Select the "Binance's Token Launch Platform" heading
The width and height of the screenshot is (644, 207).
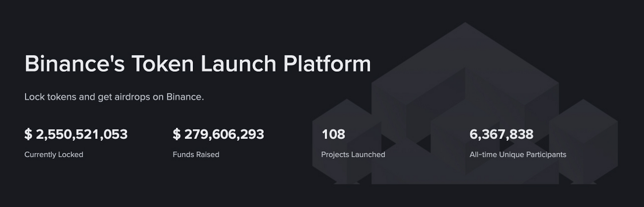coord(198,63)
